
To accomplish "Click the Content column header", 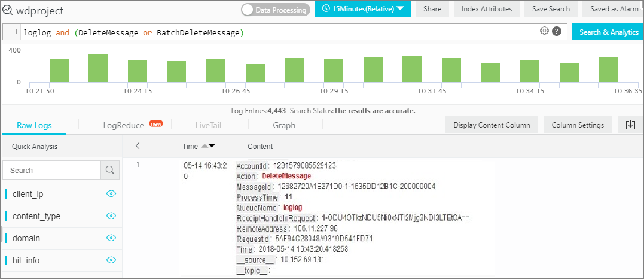I will [260, 147].
